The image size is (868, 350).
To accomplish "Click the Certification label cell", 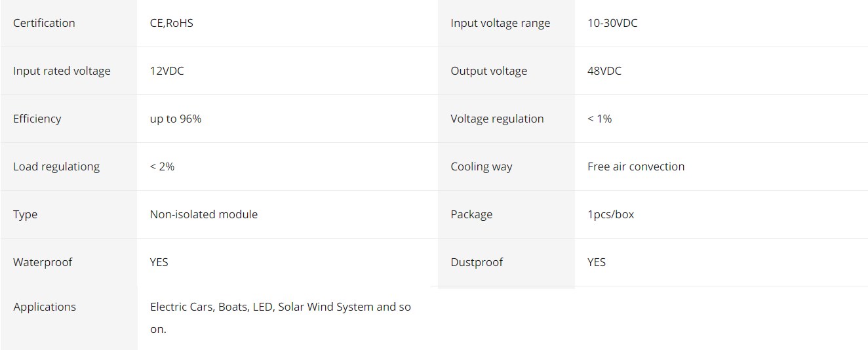I will coord(44,23).
